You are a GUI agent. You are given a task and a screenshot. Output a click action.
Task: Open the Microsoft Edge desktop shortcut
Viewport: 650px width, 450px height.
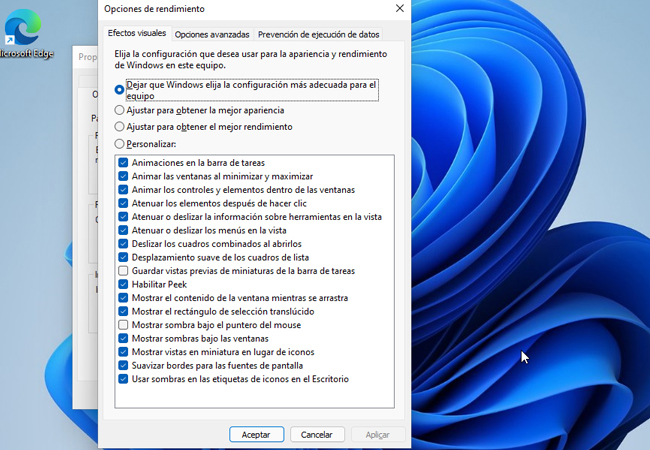(x=23, y=34)
